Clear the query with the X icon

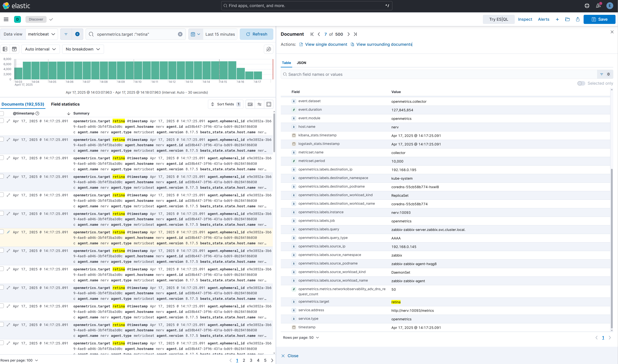pos(180,34)
